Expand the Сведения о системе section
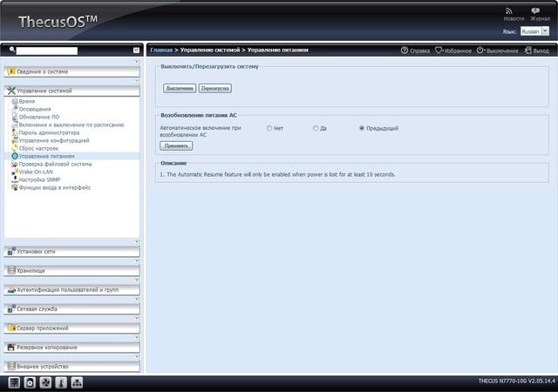 tap(71, 71)
